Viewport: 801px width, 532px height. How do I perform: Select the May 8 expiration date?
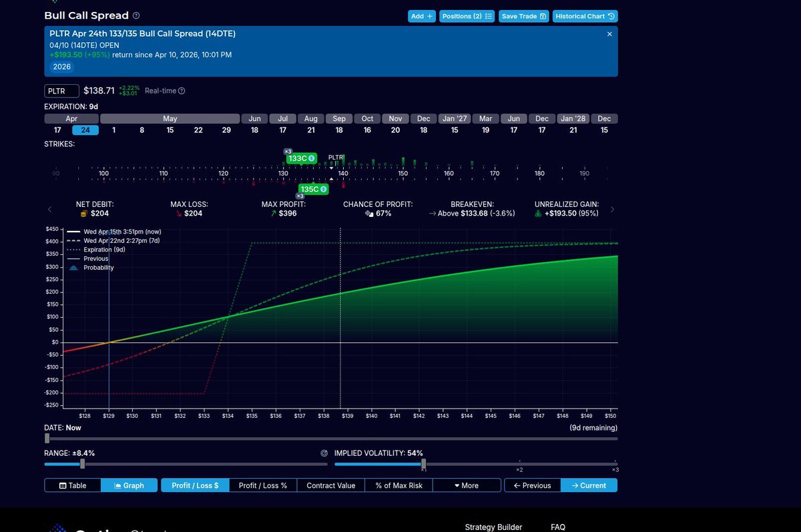(142, 130)
